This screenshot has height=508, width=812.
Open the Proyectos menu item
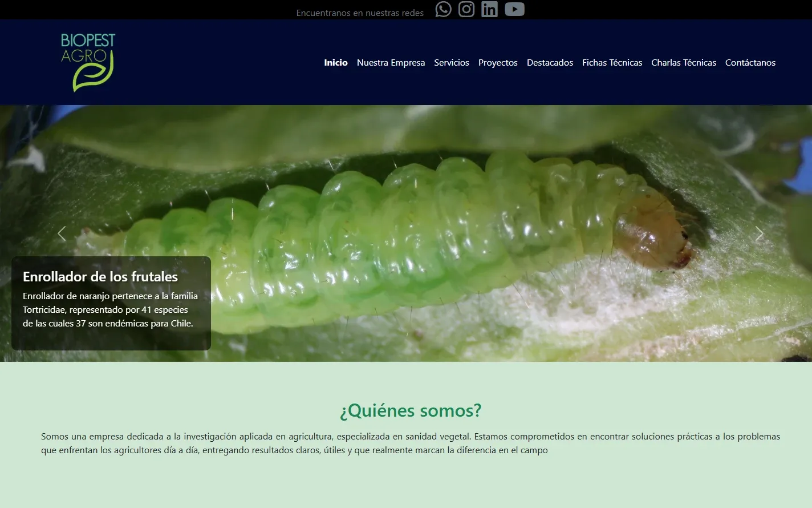[498, 63]
